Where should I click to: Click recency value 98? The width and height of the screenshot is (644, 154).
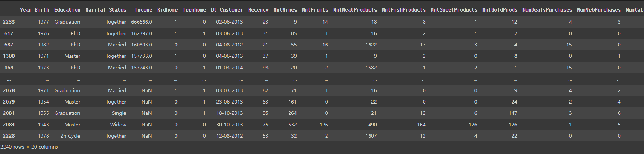point(265,68)
